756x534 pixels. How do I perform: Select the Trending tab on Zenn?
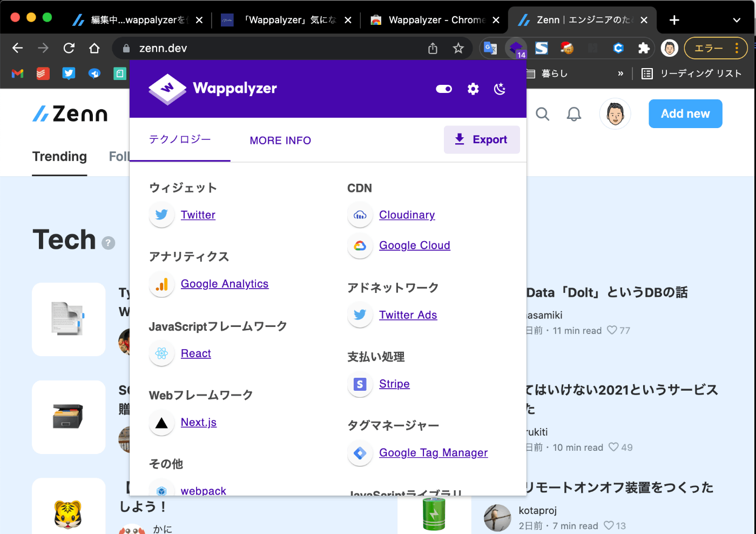59,157
